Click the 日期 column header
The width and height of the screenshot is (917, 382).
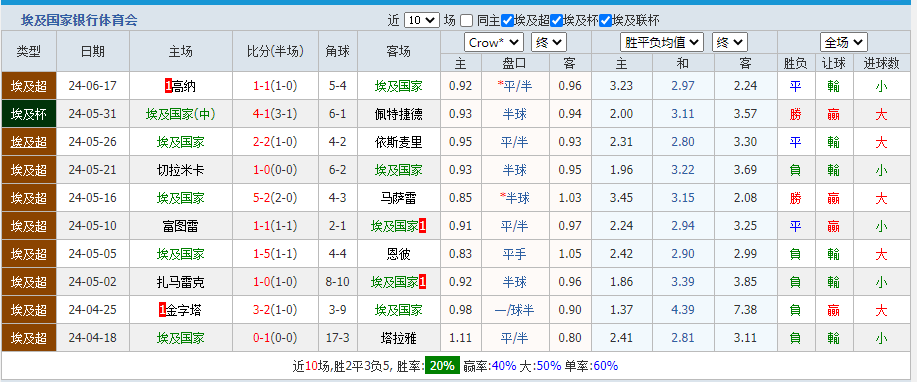92,51
